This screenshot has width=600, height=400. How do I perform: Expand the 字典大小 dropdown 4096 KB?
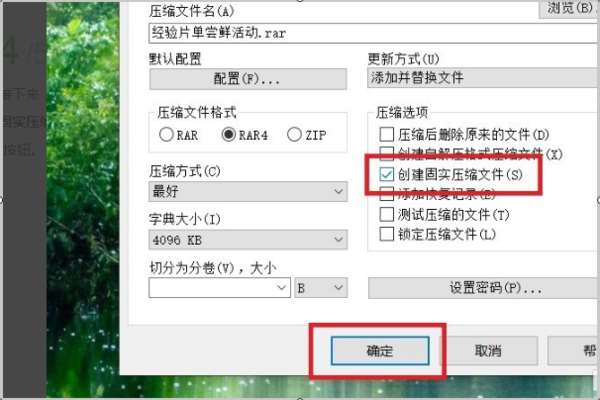pos(248,240)
